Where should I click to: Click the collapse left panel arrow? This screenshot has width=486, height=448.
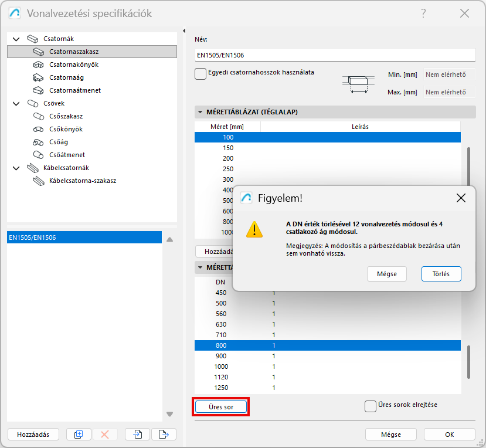click(184, 30)
